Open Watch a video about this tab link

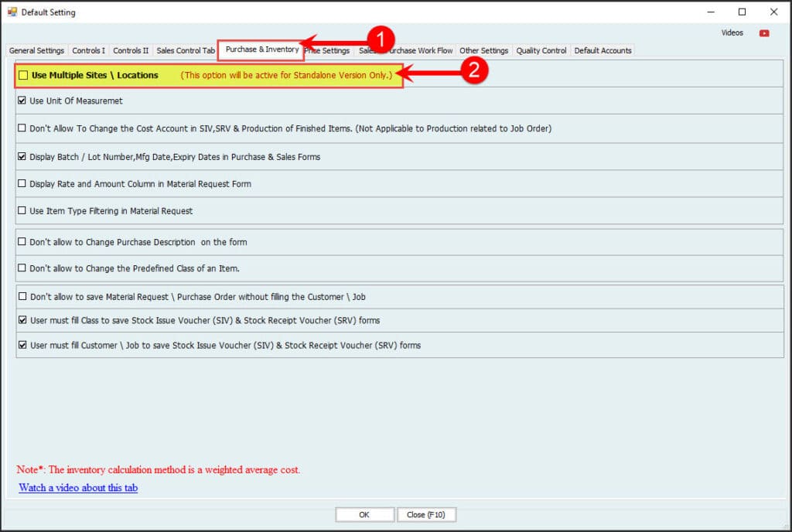(x=78, y=488)
